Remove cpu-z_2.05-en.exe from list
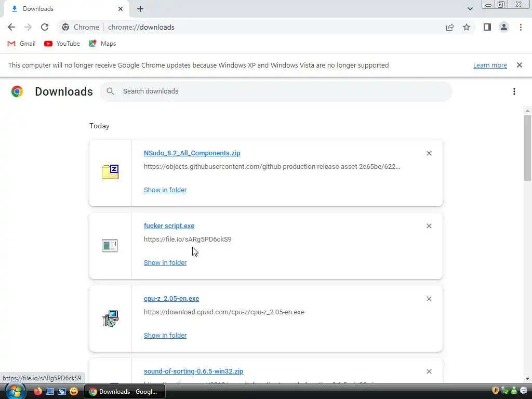The width and height of the screenshot is (532, 399). [x=429, y=299]
